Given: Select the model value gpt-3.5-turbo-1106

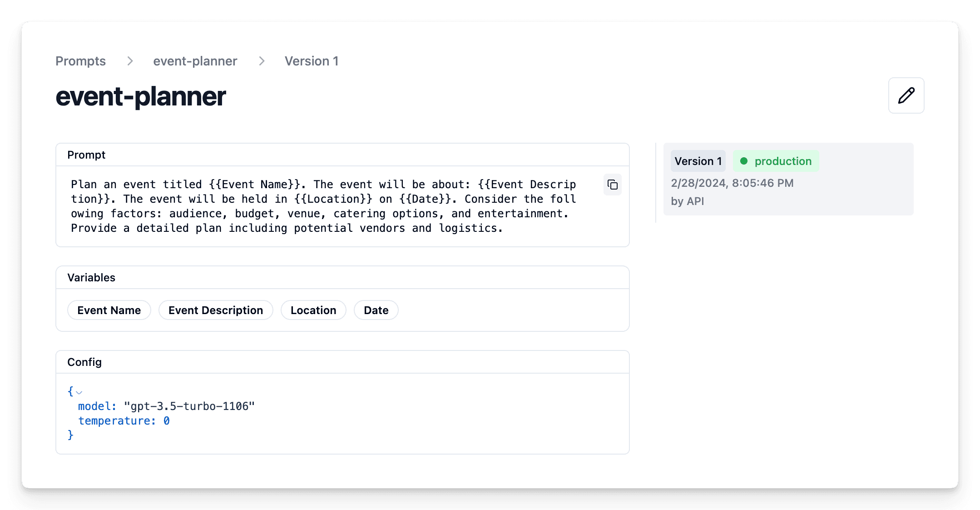Looking at the screenshot, I should coord(190,406).
